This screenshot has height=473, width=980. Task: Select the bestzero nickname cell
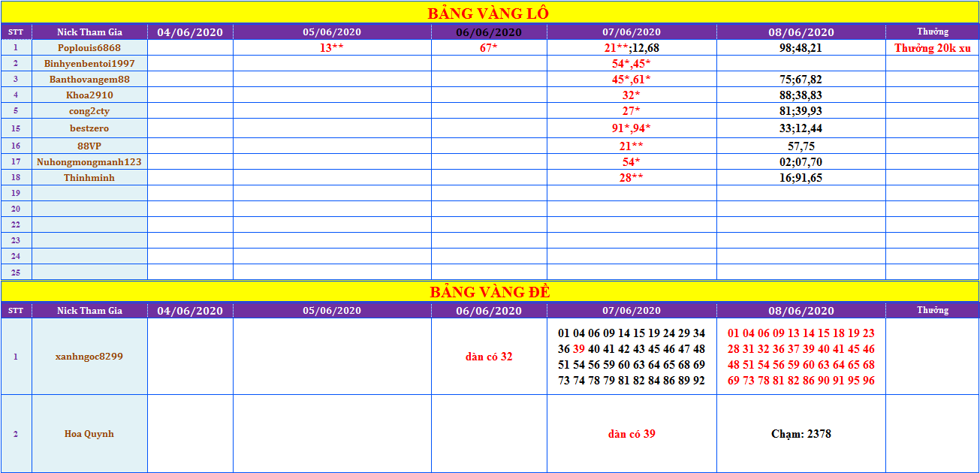point(89,128)
